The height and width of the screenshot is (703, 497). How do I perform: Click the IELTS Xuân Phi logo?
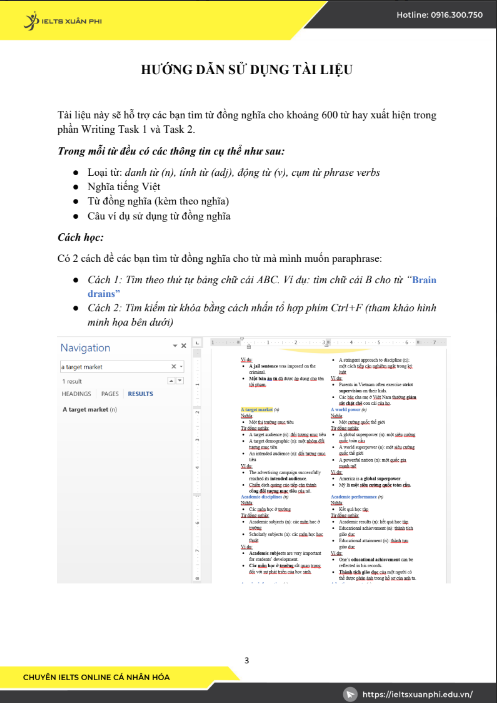coord(63,20)
